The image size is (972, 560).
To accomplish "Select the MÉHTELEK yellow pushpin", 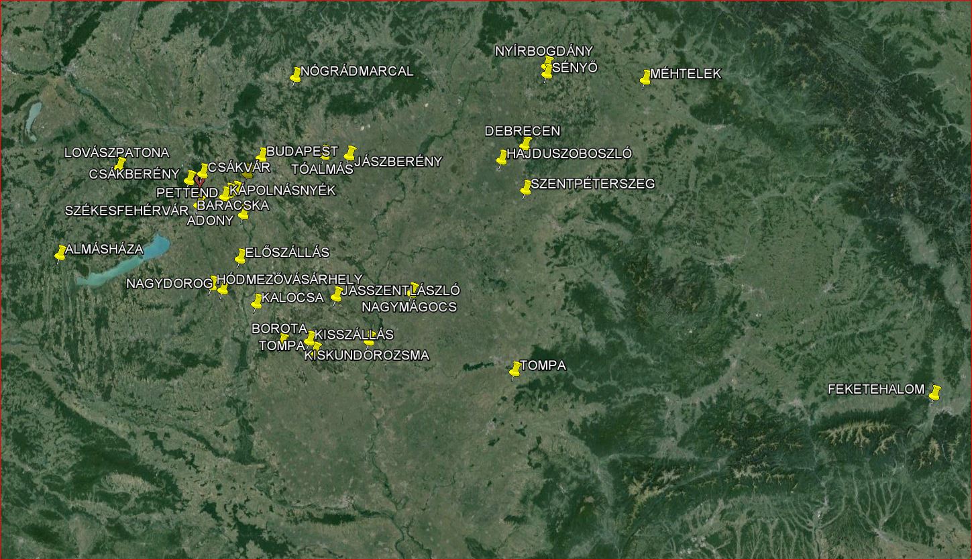I will 645,78.
